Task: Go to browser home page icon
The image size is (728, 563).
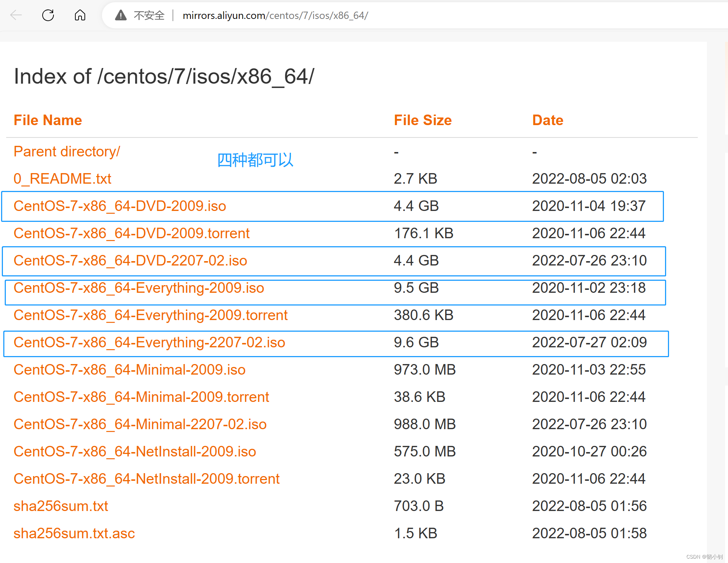Action: pos(80,15)
